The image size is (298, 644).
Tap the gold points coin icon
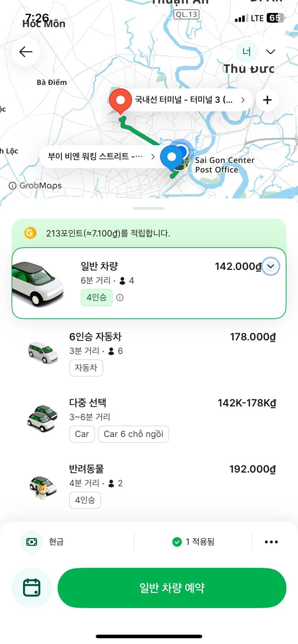tap(30, 233)
